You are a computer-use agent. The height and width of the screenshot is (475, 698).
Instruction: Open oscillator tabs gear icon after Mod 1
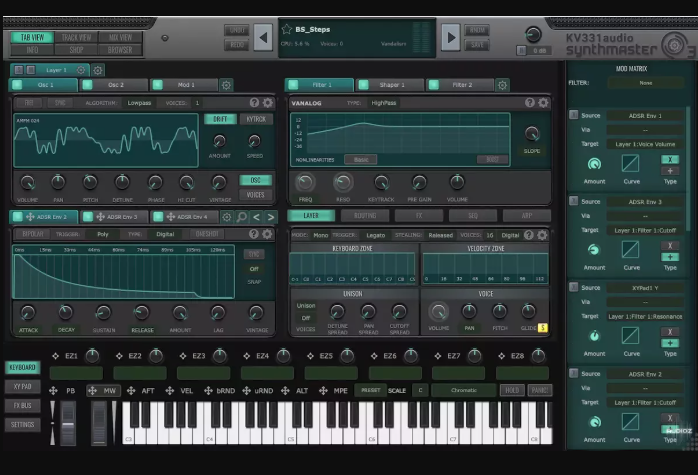click(x=226, y=85)
